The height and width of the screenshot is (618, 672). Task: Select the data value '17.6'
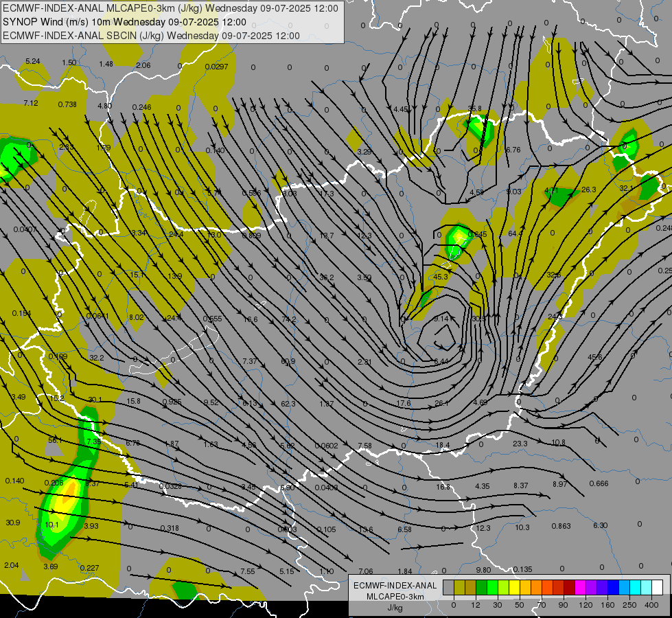point(404,403)
